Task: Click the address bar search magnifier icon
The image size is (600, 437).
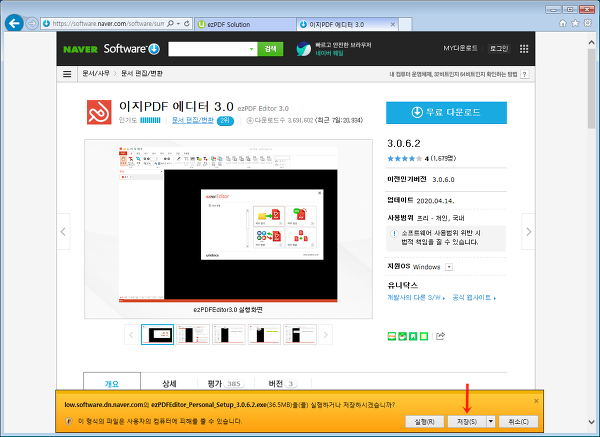Action: [170, 24]
